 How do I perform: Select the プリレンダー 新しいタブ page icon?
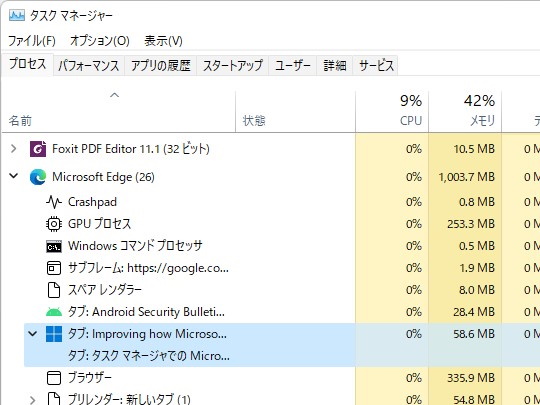(x=54, y=399)
